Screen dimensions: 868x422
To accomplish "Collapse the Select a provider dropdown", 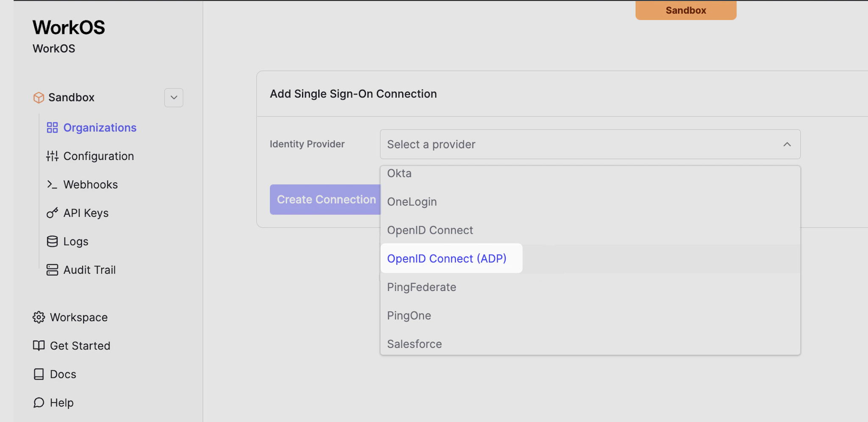I will click(x=787, y=144).
